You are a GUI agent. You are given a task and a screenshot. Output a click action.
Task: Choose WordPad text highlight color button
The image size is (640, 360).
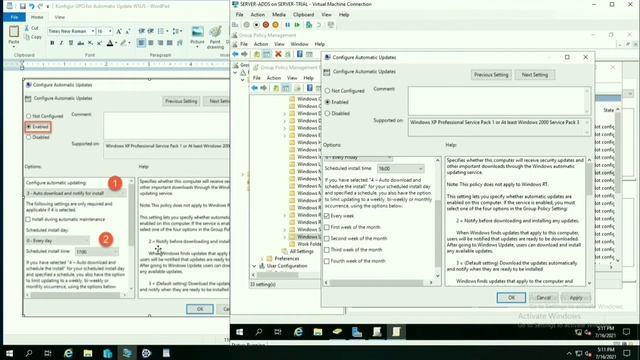(x=123, y=43)
